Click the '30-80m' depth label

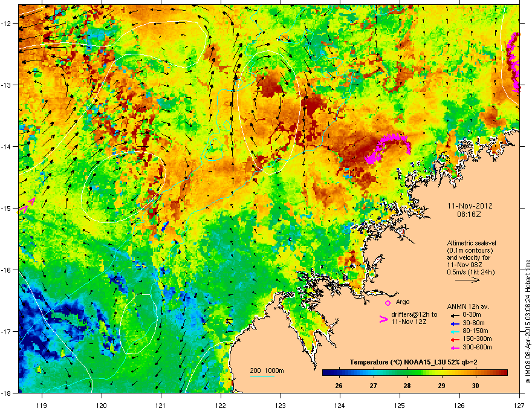473,323
